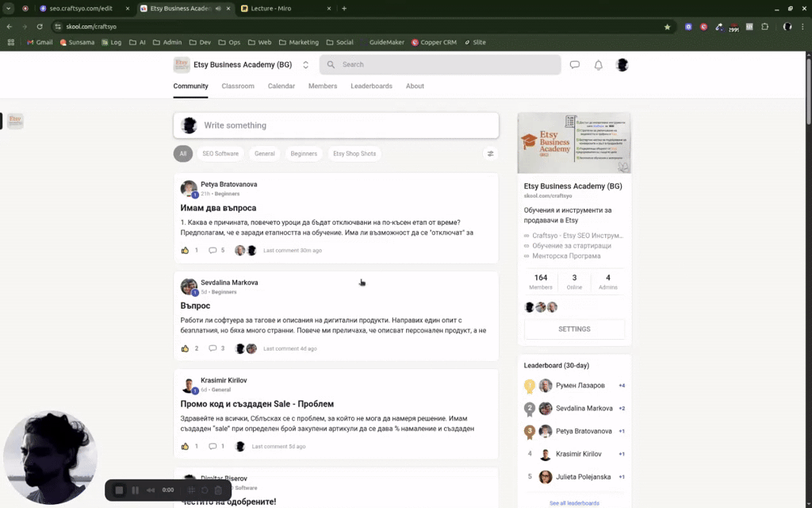
Task: Open Chrome three-dot menu
Action: click(x=803, y=26)
